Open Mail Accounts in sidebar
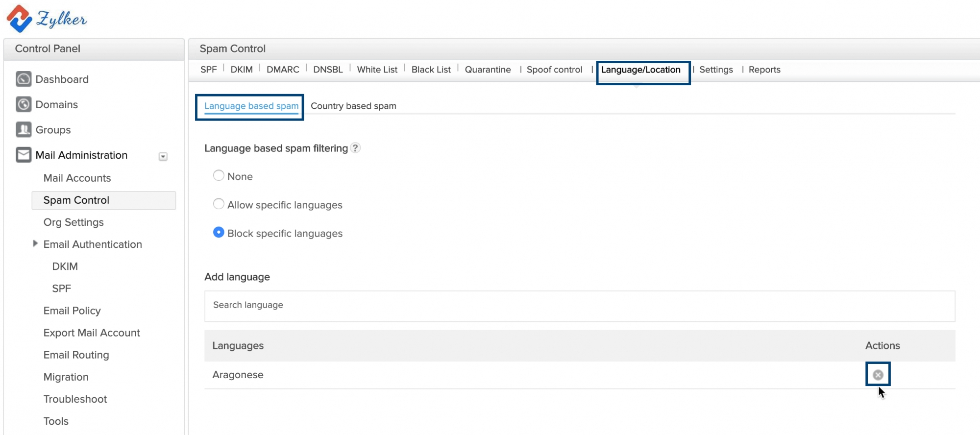980x435 pixels. 77,178
